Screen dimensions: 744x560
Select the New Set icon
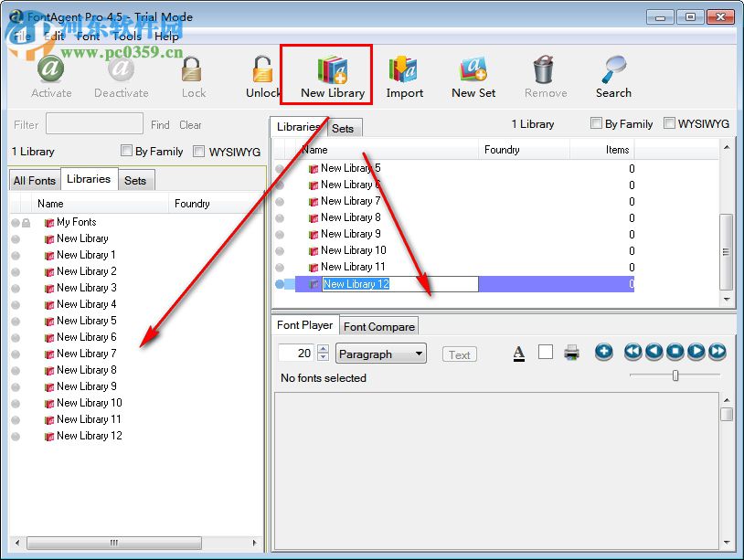[473, 69]
